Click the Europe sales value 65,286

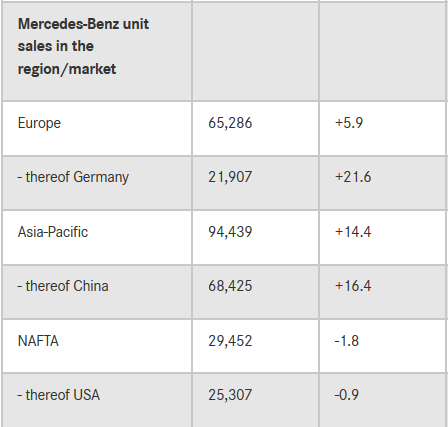click(x=230, y=123)
